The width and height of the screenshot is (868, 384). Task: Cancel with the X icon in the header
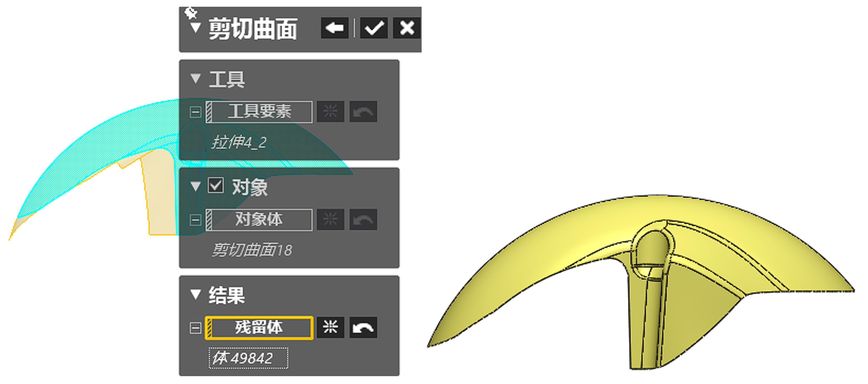[x=407, y=28]
